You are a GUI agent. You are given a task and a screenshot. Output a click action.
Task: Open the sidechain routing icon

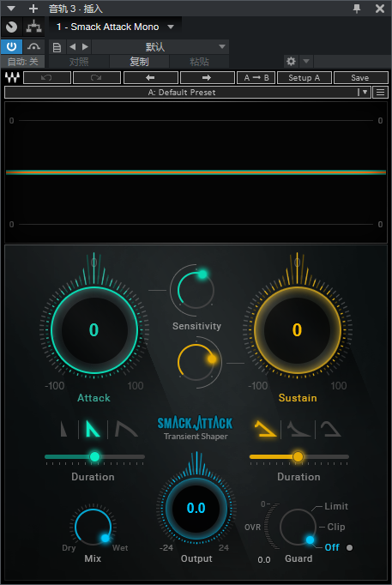33,27
